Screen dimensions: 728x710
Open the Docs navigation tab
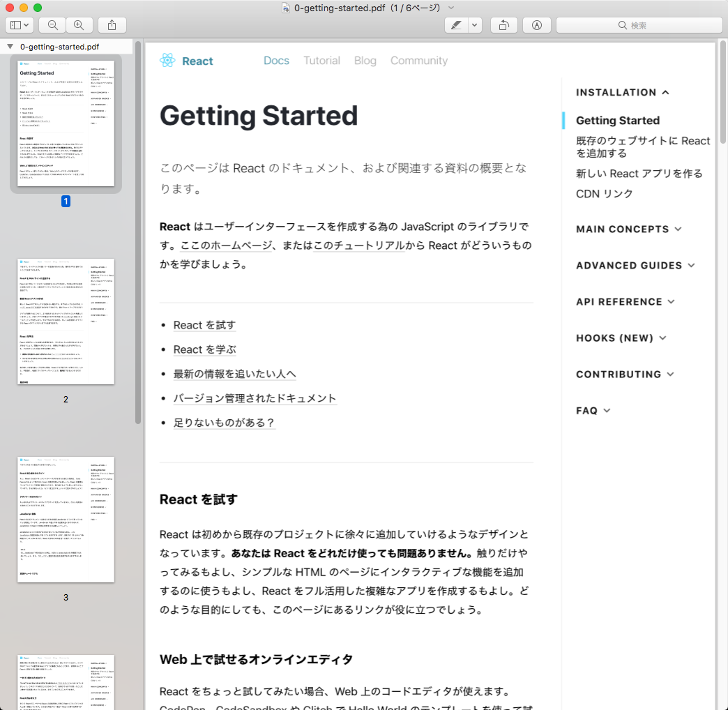[x=276, y=61]
